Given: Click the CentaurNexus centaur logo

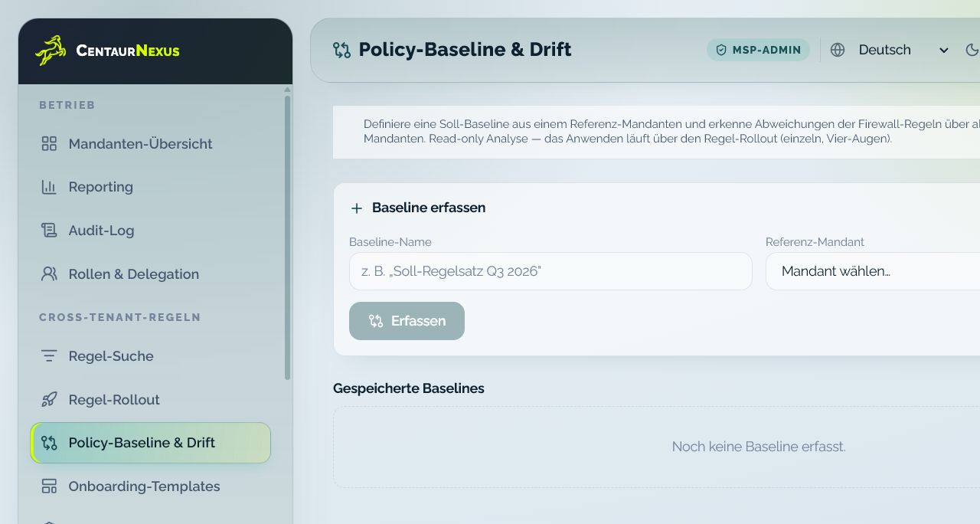Looking at the screenshot, I should tap(51, 51).
